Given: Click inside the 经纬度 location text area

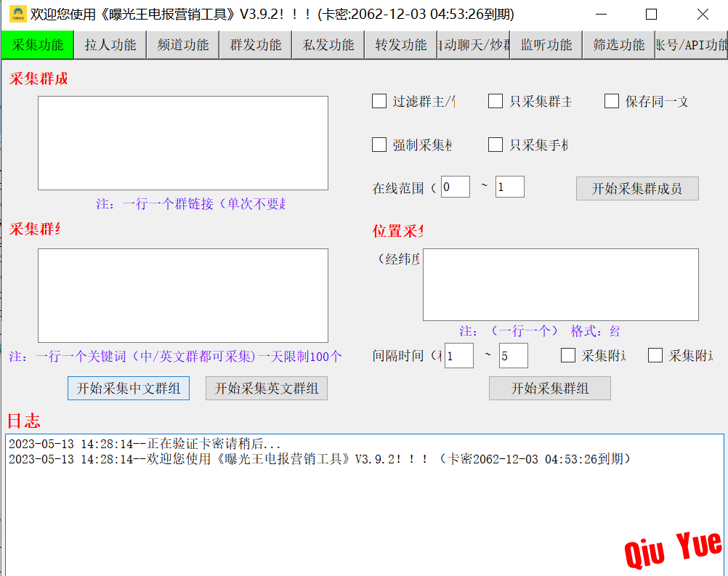Looking at the screenshot, I should 560,285.
